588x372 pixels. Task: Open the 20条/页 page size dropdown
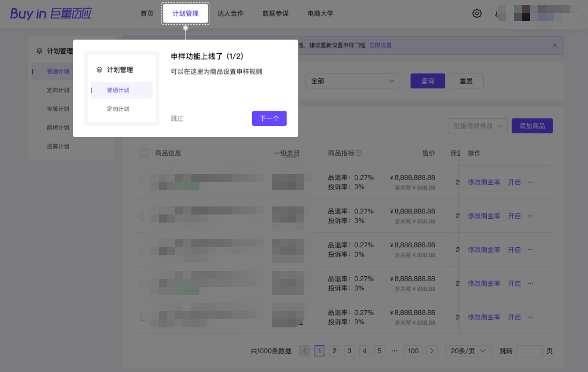[x=468, y=351]
